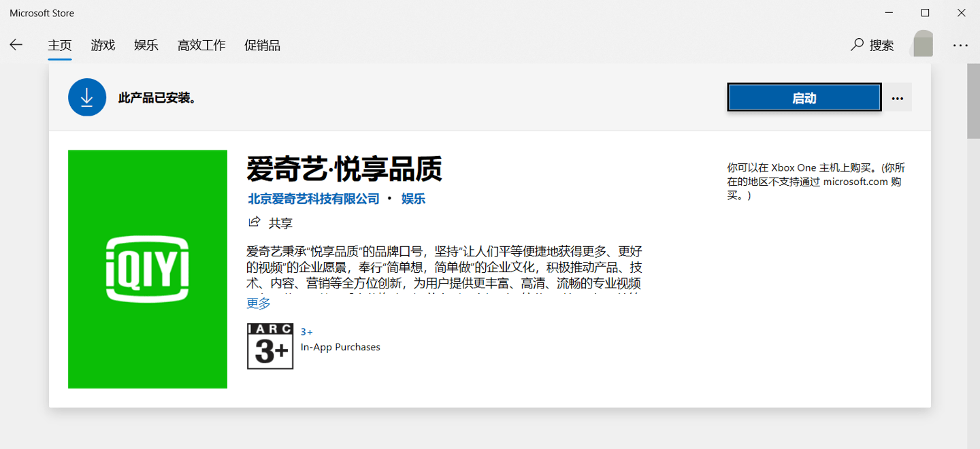The height and width of the screenshot is (449, 980).
Task: Open the user account avatar
Action: click(x=923, y=44)
